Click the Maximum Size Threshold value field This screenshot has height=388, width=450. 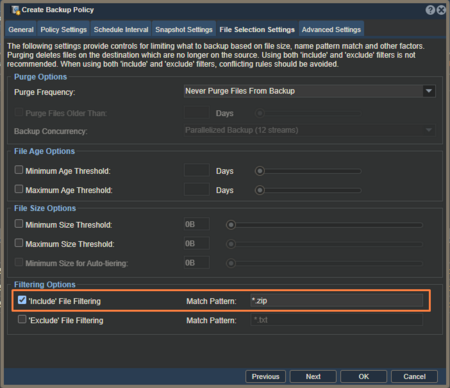[197, 243]
